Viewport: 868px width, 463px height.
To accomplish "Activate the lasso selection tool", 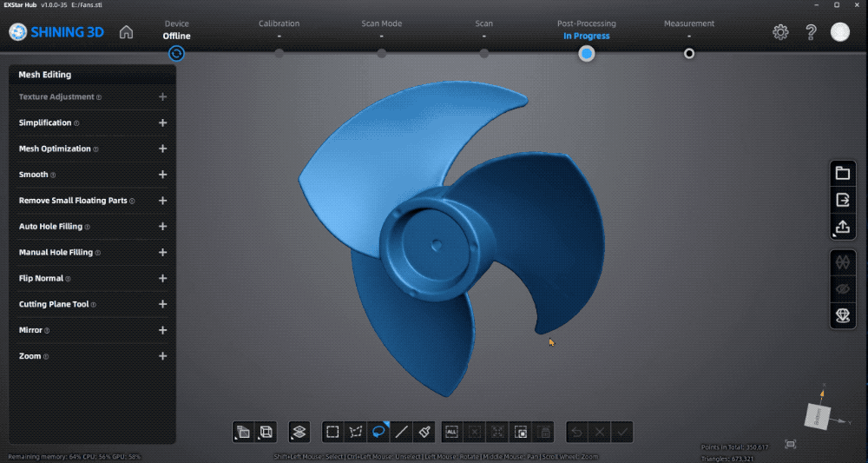I will pyautogui.click(x=379, y=431).
